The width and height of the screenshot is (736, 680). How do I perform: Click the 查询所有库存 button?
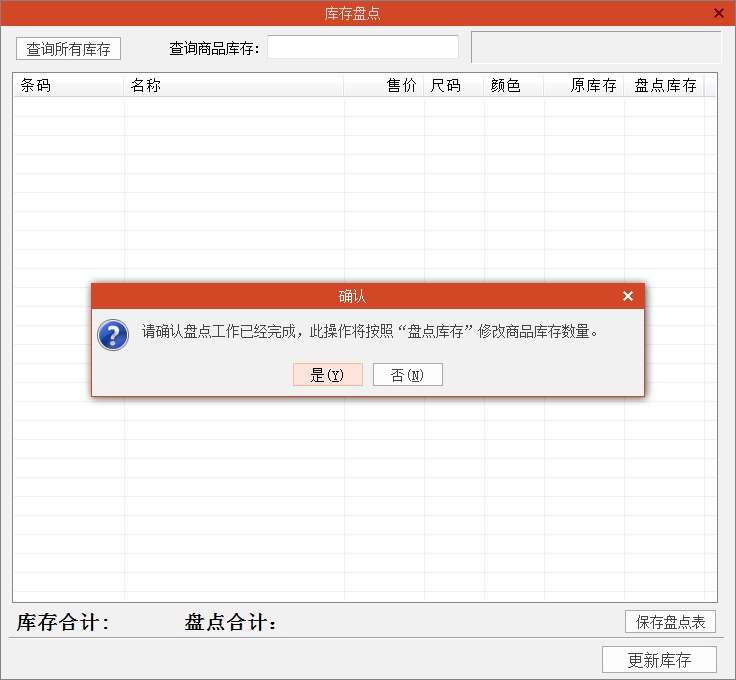[69, 49]
